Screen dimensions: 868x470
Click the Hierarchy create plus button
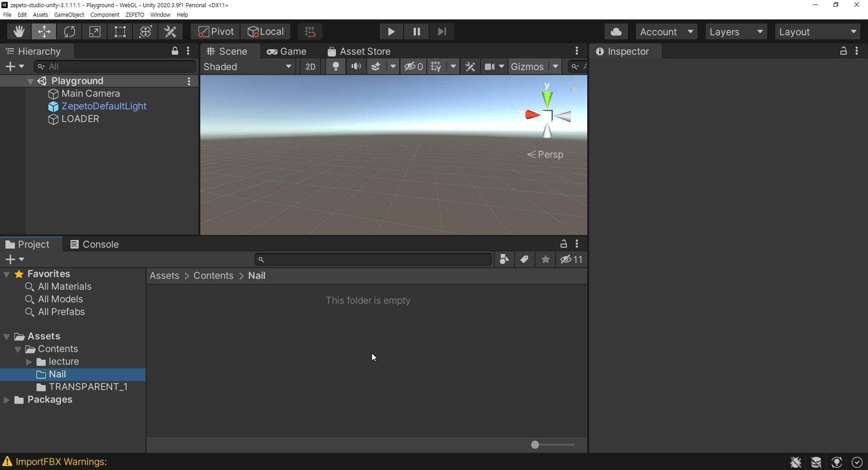[14, 66]
